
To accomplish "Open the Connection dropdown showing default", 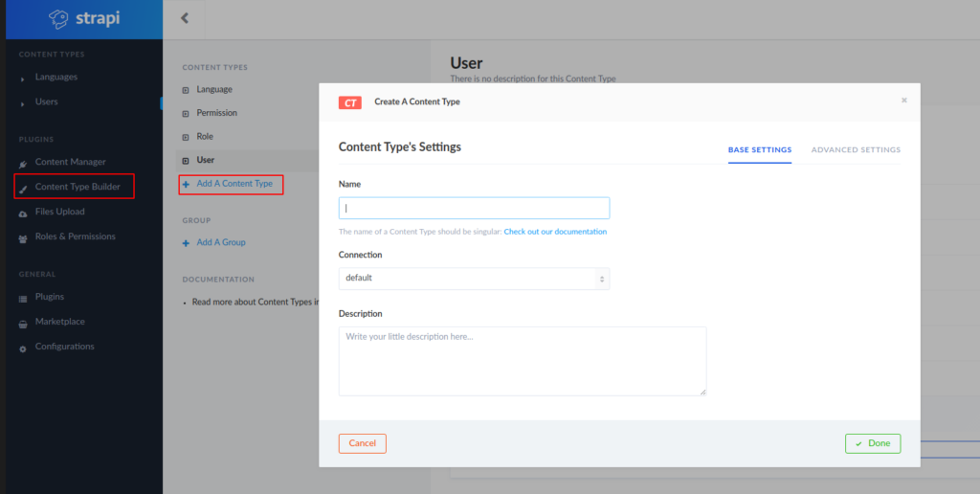I will 475,279.
